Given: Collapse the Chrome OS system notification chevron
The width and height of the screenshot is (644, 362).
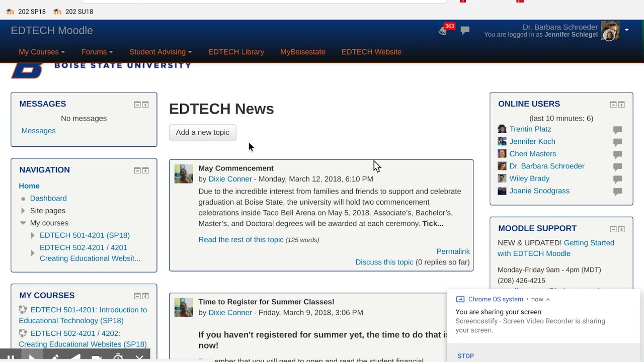Looking at the screenshot, I should click(x=548, y=299).
